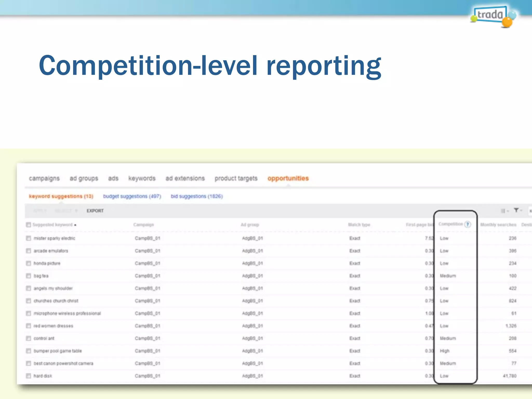Click CampBS_01 in the hard disk row
This screenshot has width=532, height=399.
coord(148,376)
